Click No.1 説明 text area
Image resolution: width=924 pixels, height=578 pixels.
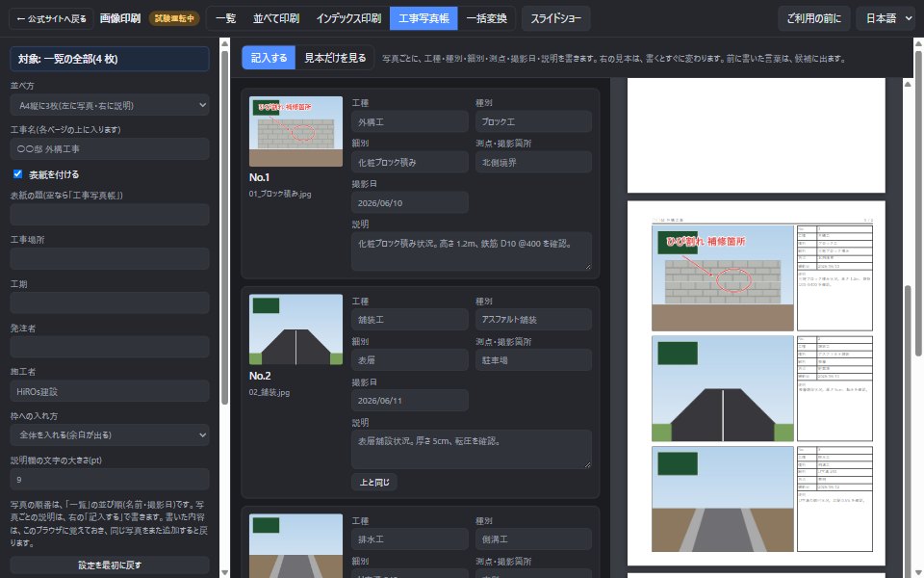[x=472, y=251]
